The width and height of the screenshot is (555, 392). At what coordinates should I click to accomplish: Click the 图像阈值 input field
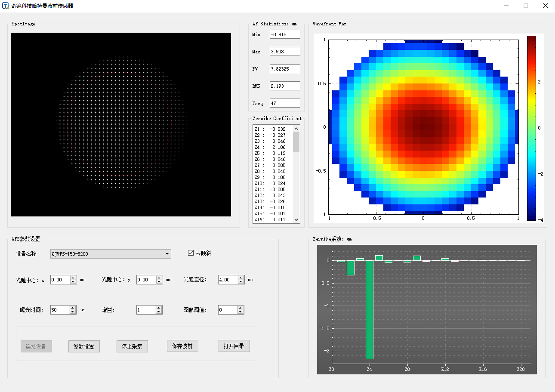coord(228,310)
